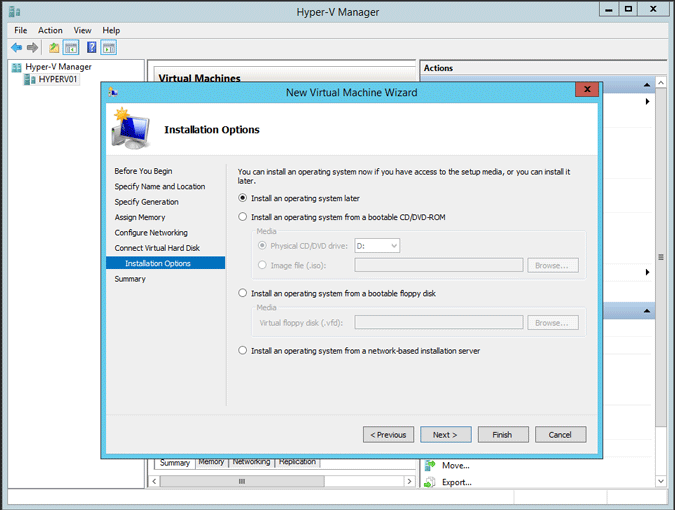Choose install from bootable CD/DVD-ROM option
Screen dimensions: 675x510
coord(243,216)
